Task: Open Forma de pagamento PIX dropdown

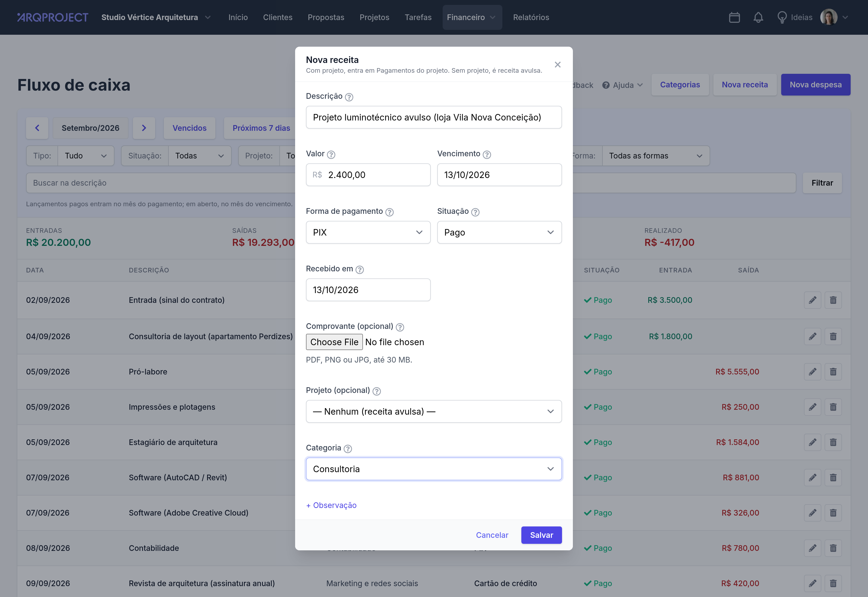Action: (x=368, y=232)
